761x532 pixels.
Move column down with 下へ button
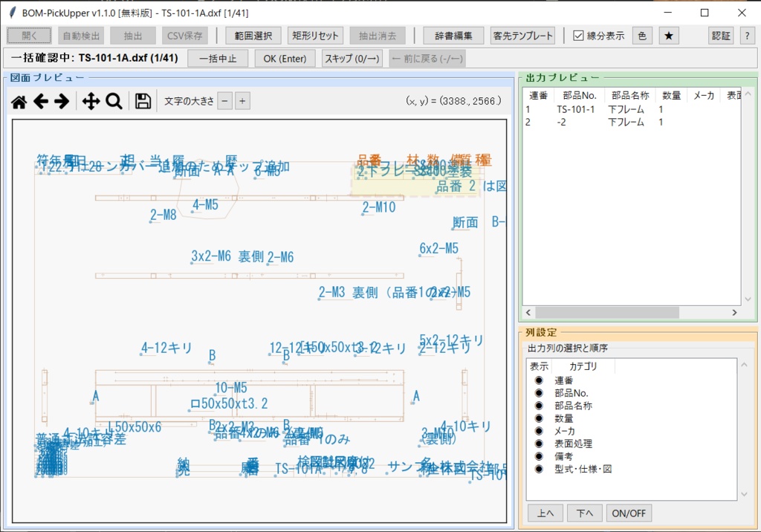585,513
